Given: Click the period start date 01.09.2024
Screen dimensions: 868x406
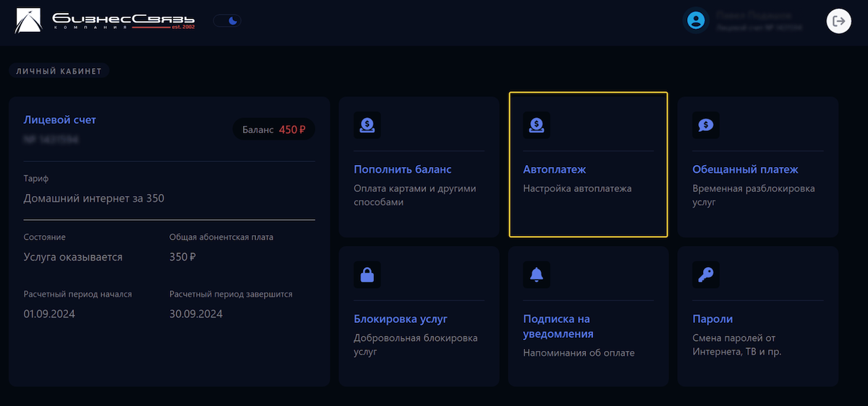Looking at the screenshot, I should [49, 314].
